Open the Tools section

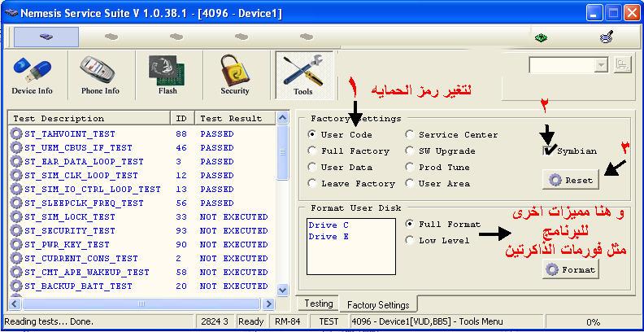304,75
